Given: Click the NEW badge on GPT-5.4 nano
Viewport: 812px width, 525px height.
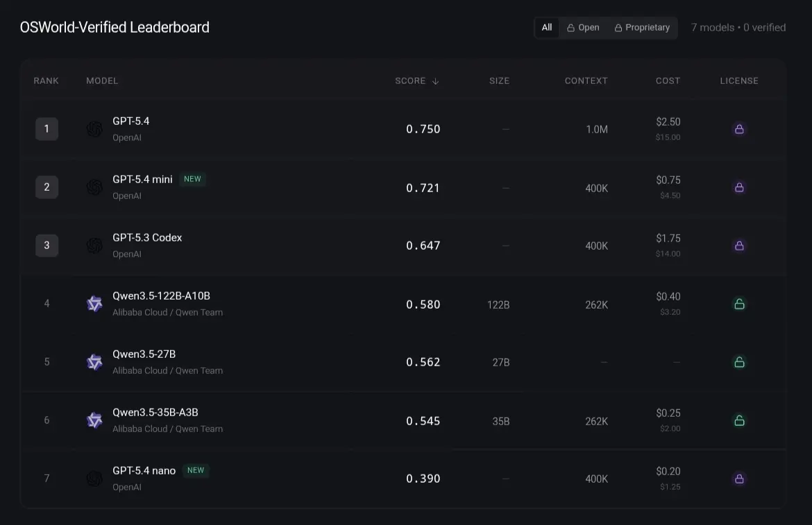Looking at the screenshot, I should point(195,470).
